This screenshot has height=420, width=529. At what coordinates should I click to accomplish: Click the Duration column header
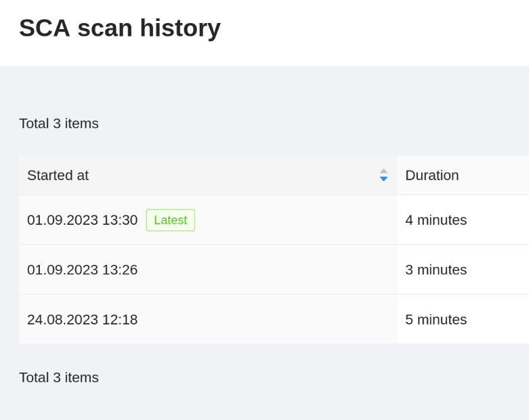[x=432, y=175]
